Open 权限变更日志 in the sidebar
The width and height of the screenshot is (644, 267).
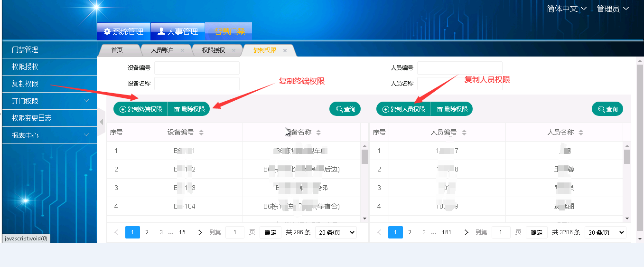pyautogui.click(x=49, y=118)
